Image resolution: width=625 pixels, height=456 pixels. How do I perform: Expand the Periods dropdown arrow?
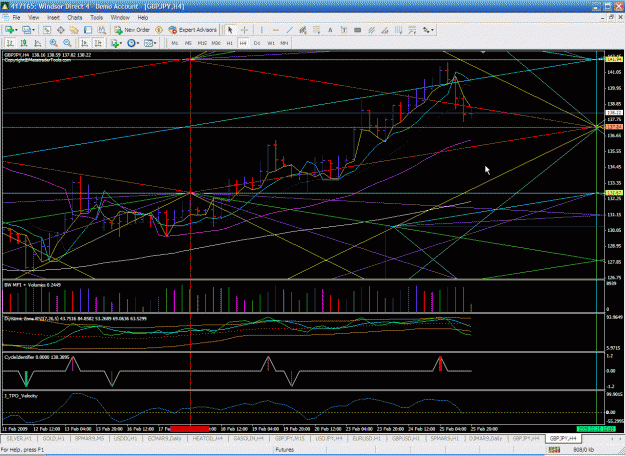138,43
